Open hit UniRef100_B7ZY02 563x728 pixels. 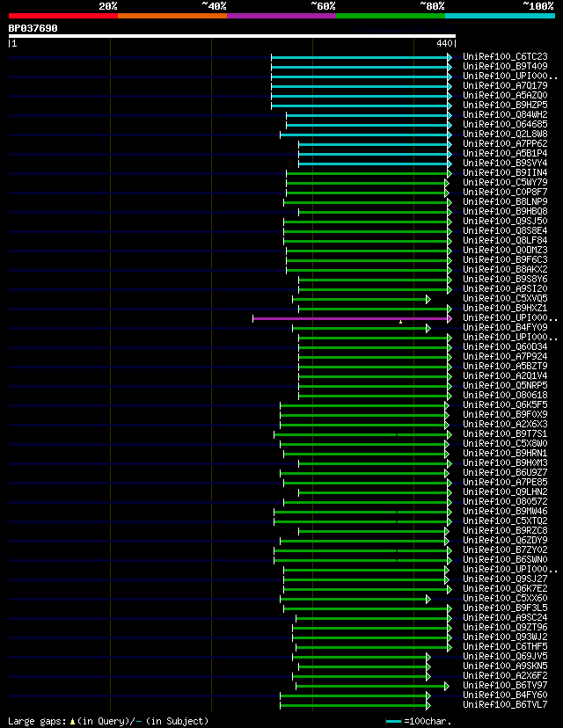506,550
